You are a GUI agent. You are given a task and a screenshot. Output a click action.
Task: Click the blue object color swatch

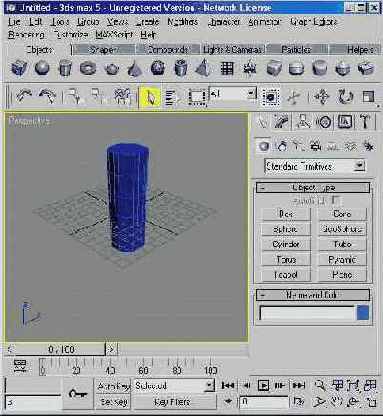(x=363, y=313)
